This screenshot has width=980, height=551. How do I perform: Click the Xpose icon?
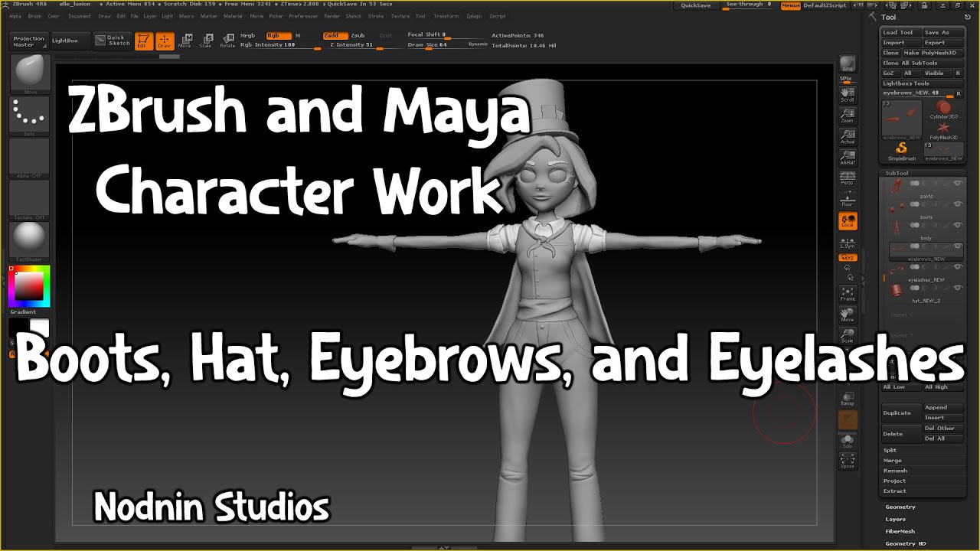[x=848, y=460]
